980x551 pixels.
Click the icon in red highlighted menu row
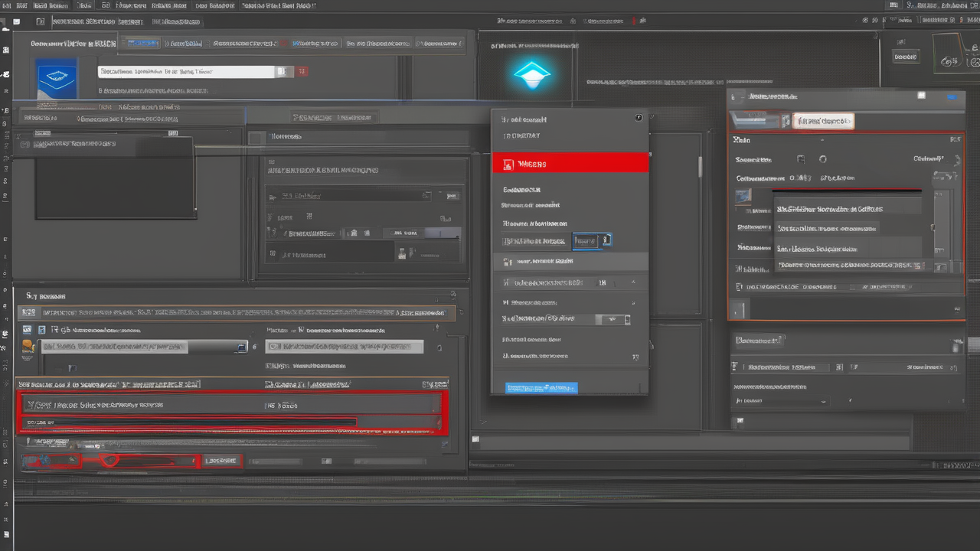click(x=507, y=164)
